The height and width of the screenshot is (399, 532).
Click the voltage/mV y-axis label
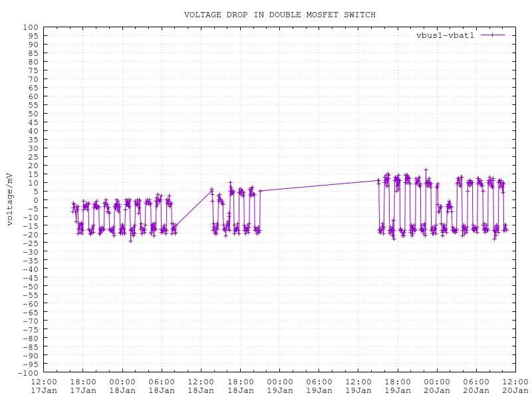tap(9, 199)
